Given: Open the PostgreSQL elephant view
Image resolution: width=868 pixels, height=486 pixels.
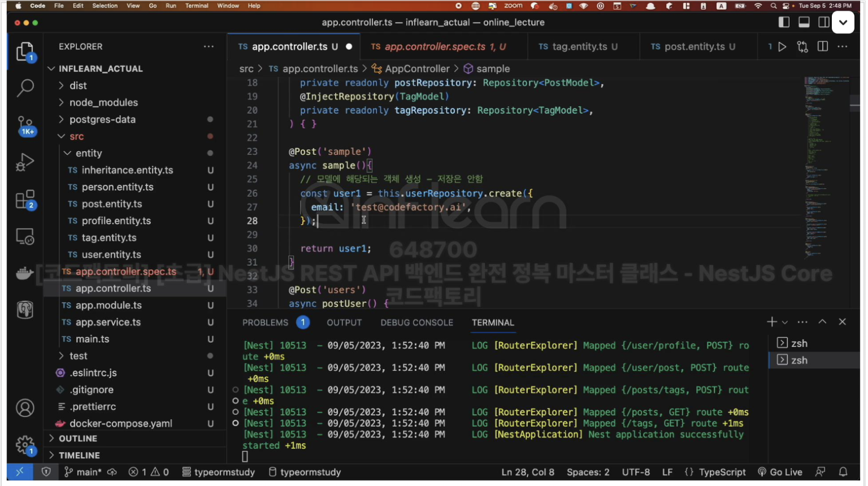Looking at the screenshot, I should tap(25, 310).
